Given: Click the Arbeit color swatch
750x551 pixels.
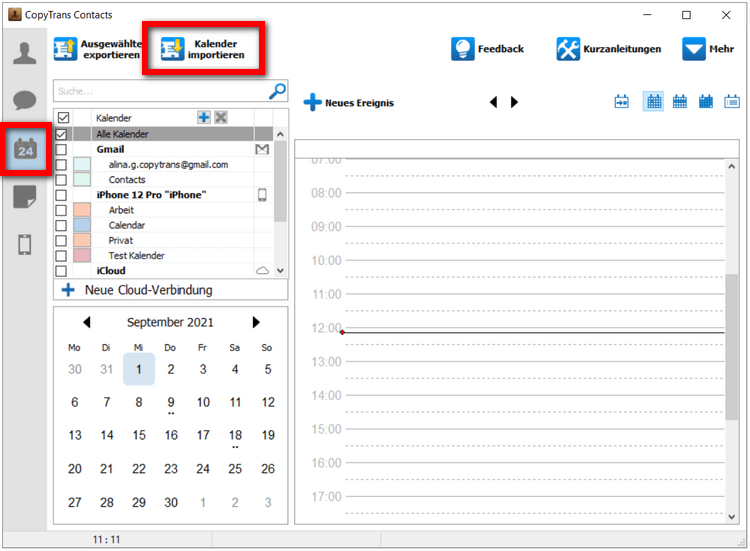Looking at the screenshot, I should pos(82,210).
